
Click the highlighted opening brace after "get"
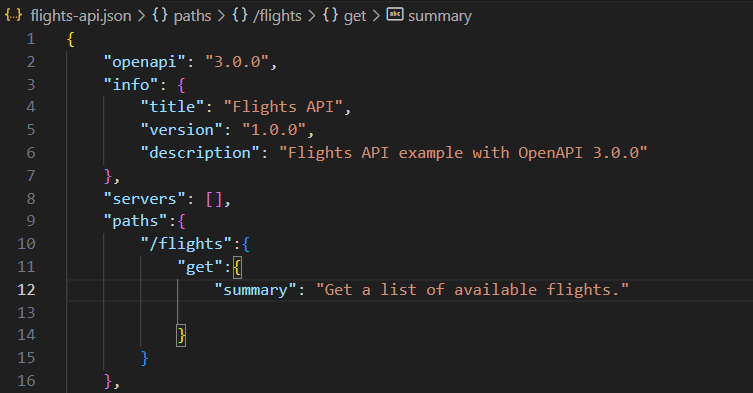(x=237, y=267)
